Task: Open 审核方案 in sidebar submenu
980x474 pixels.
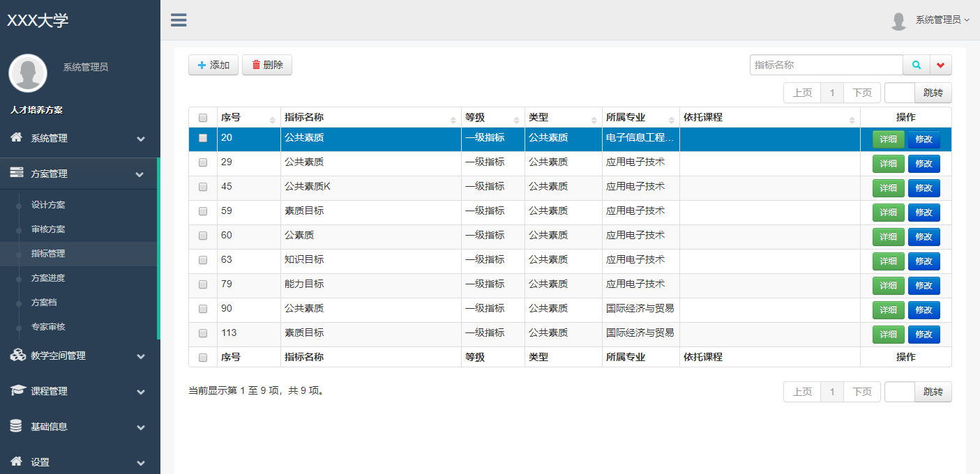Action: [48, 229]
